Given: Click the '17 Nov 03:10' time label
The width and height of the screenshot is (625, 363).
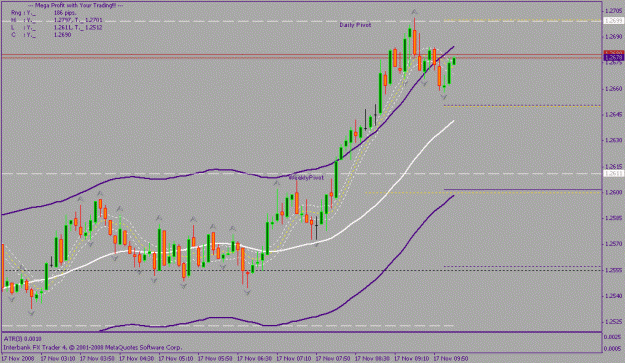Looking at the screenshot, I should [x=58, y=358].
